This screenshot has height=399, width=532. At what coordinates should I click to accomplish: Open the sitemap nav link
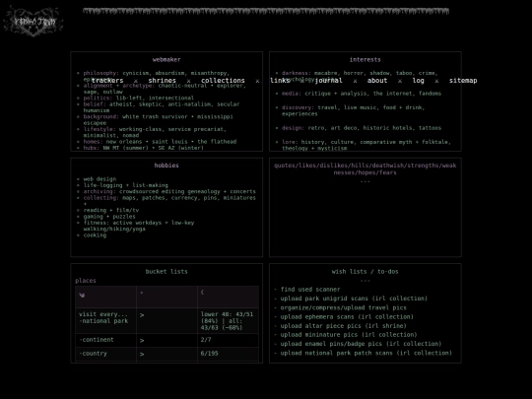point(463,81)
